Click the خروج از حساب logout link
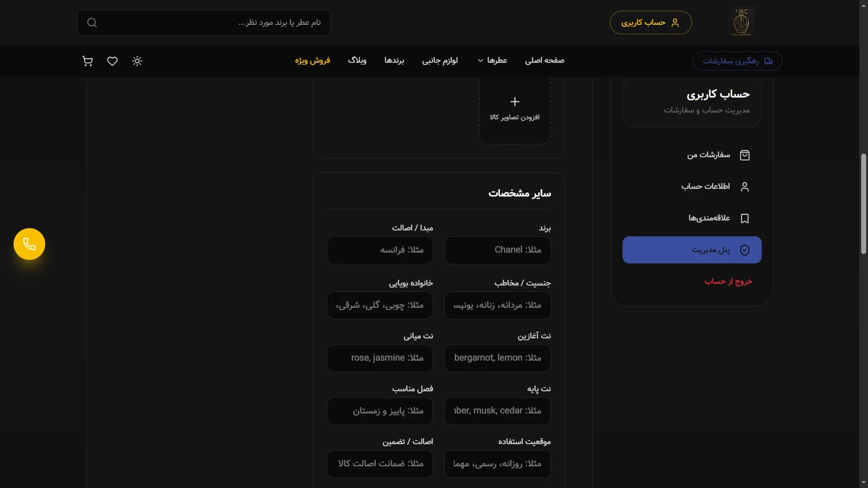 pyautogui.click(x=728, y=282)
